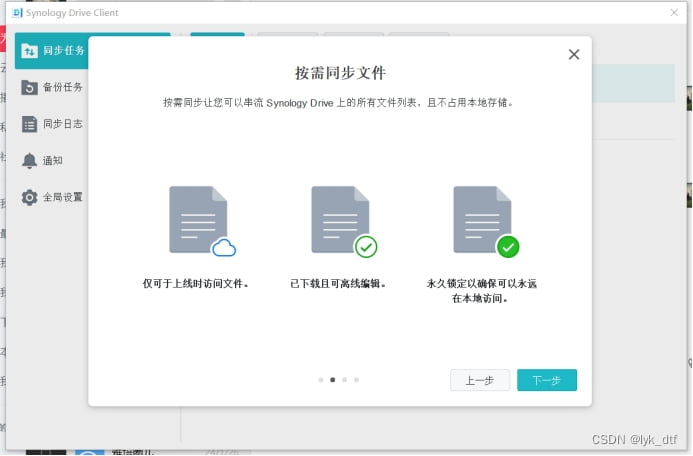This screenshot has height=456, width=693.
Task: Close the 按需同步文件 dialog
Action: [x=574, y=55]
